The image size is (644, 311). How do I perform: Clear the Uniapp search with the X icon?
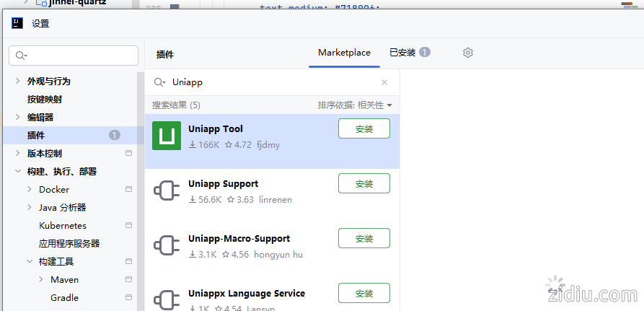tap(384, 82)
